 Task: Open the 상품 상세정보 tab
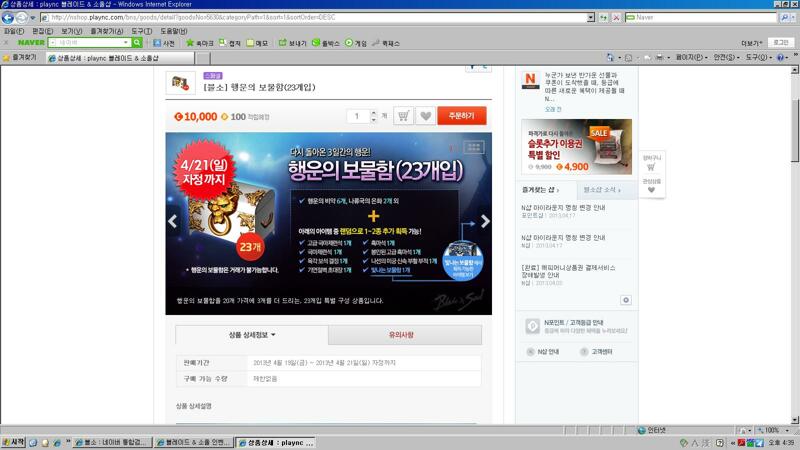[252, 335]
